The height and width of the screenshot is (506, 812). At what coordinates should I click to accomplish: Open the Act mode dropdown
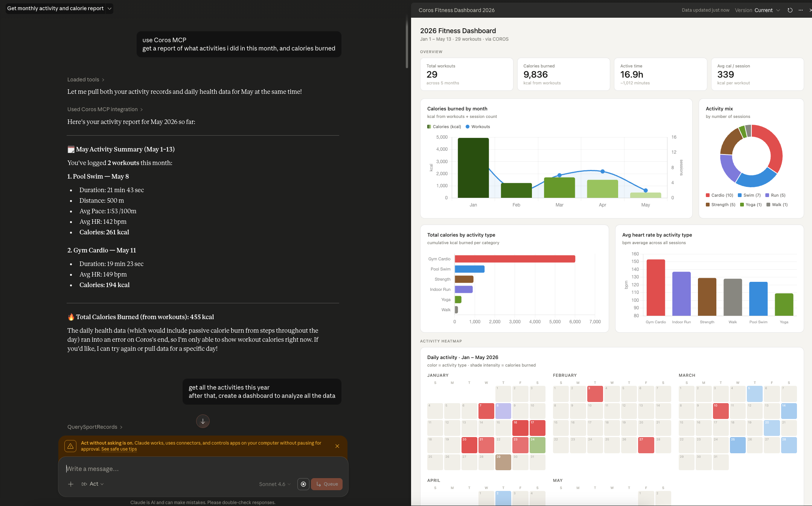click(93, 484)
